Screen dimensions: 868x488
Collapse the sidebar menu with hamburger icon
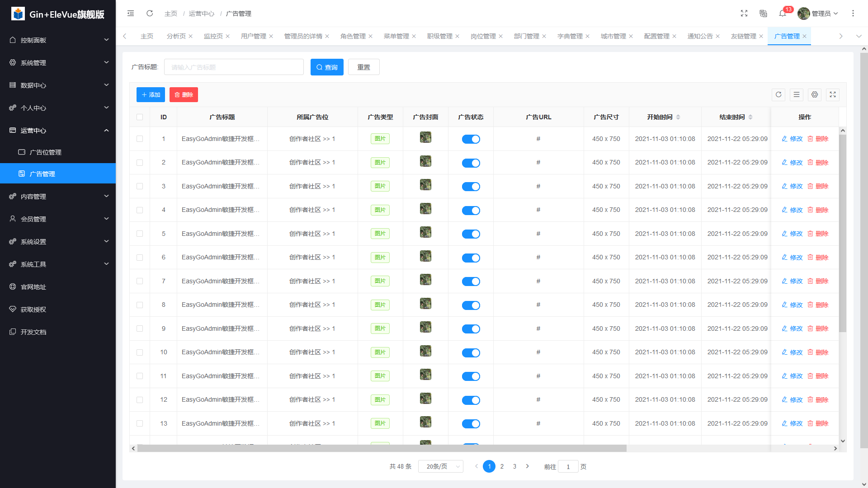tap(131, 14)
